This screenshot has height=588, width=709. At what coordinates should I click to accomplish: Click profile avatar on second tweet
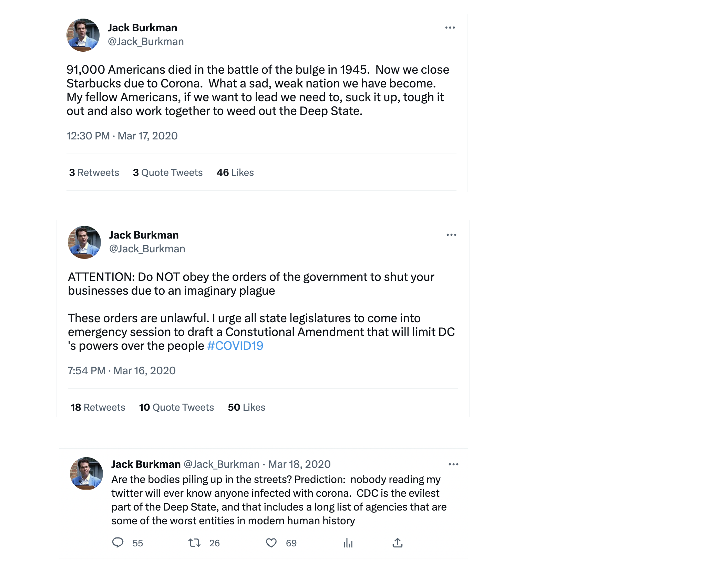[84, 242]
